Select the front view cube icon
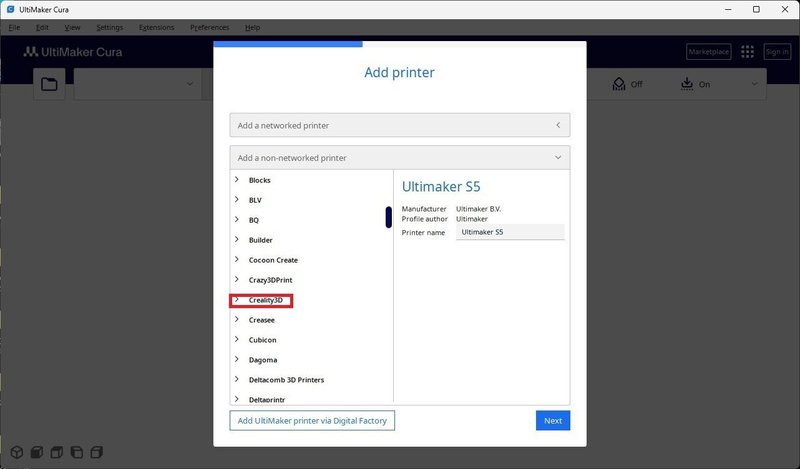Viewport: 800px width, 469px height. pyautogui.click(x=37, y=452)
